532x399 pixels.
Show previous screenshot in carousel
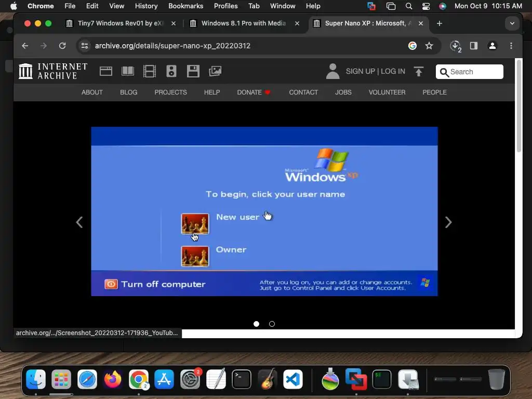tap(79, 222)
